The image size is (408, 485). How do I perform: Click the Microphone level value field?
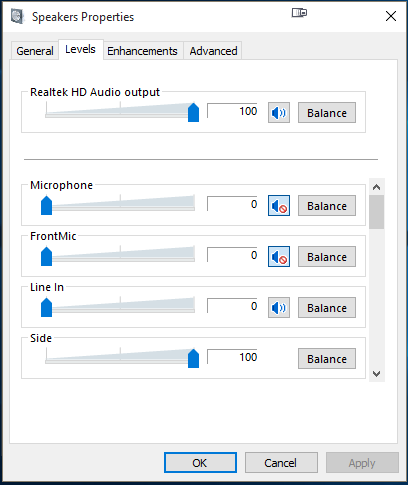coord(232,204)
